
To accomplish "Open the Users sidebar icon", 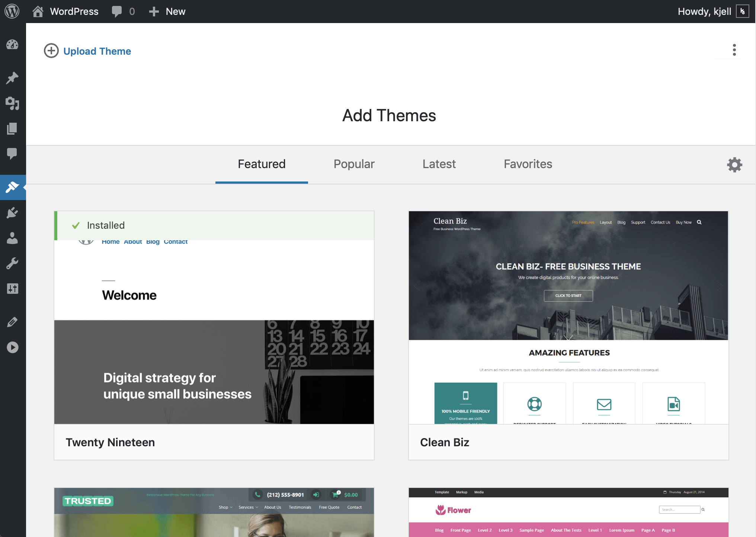I will click(12, 238).
